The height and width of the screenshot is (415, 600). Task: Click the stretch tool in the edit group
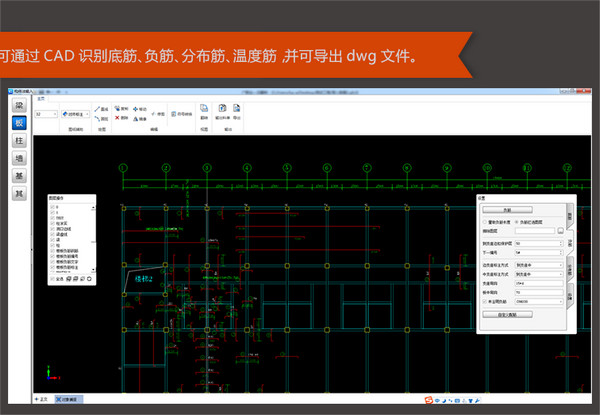[158, 114]
